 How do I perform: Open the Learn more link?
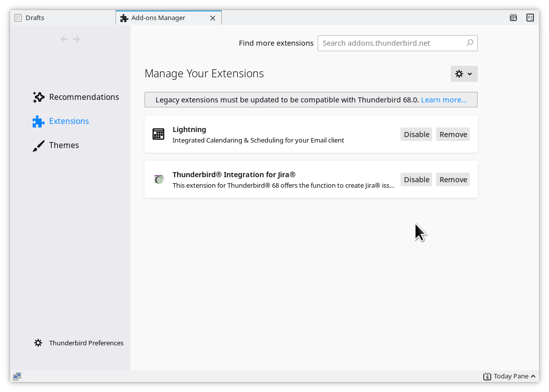coord(444,100)
